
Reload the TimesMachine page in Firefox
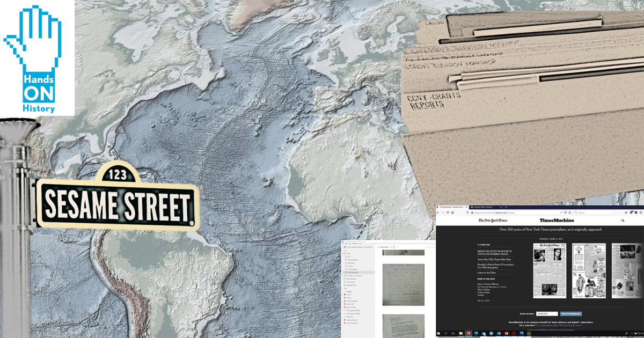click(448, 212)
